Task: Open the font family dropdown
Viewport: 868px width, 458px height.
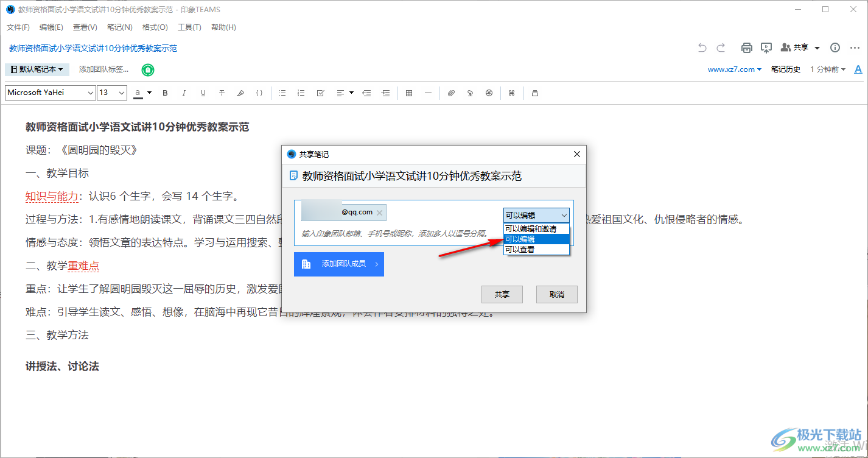Action: coord(51,93)
